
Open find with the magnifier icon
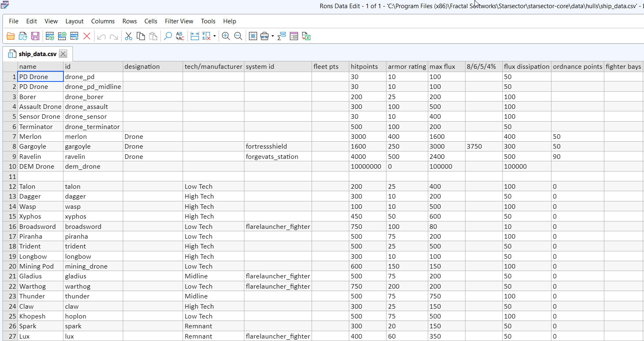pos(168,36)
